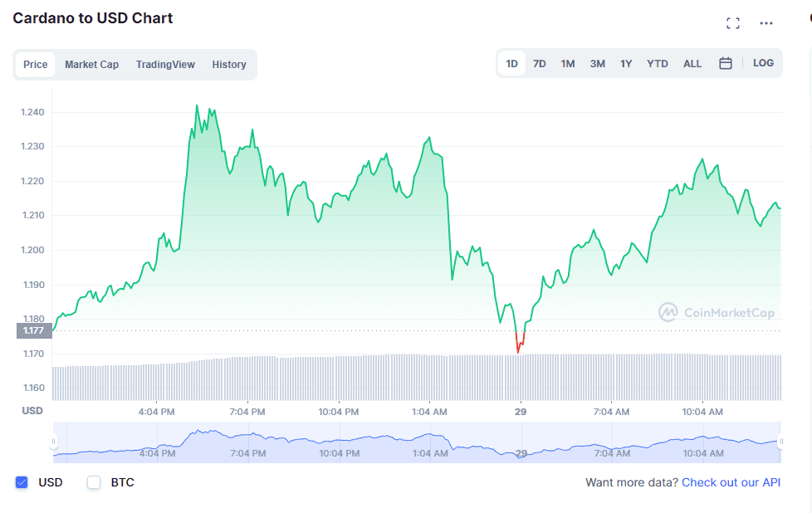Toggle the 7D timeframe
812x513 pixels.
539,62
